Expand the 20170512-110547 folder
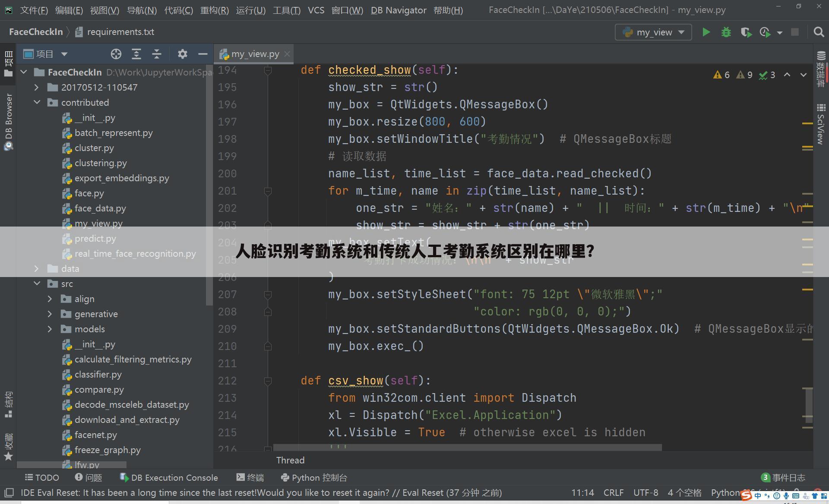This screenshot has width=829, height=504. click(x=37, y=87)
